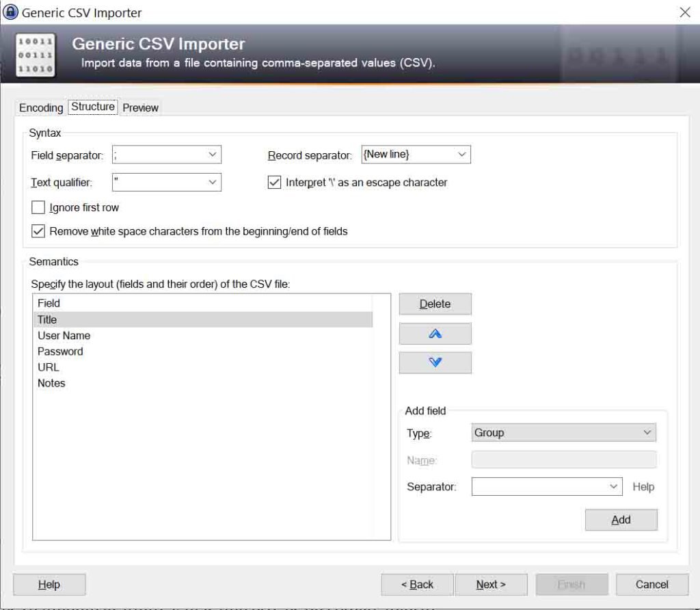This screenshot has width=700, height=610.
Task: Open the Add field Type dropdown
Action: (x=563, y=432)
